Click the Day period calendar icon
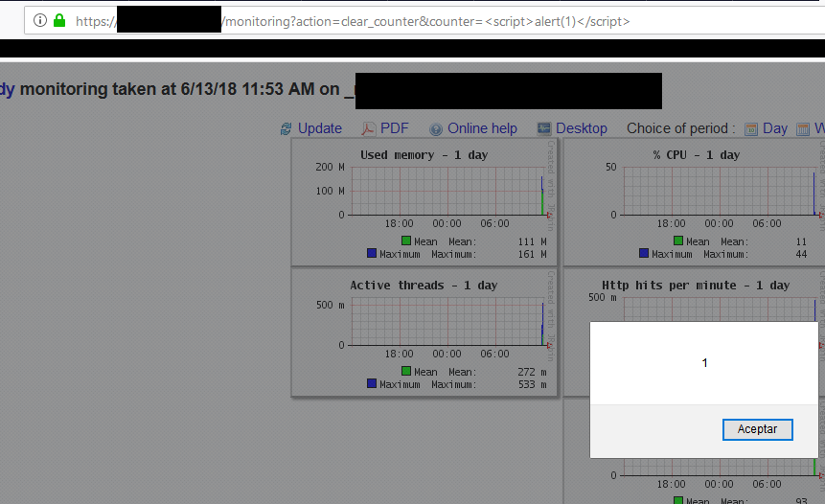Viewport: 825px width, 504px height. click(x=751, y=129)
